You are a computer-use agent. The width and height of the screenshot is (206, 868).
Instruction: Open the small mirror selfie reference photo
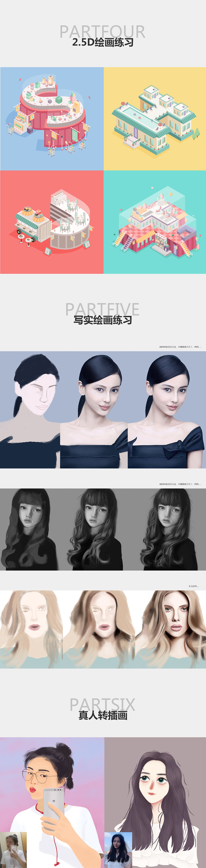click(x=13, y=850)
